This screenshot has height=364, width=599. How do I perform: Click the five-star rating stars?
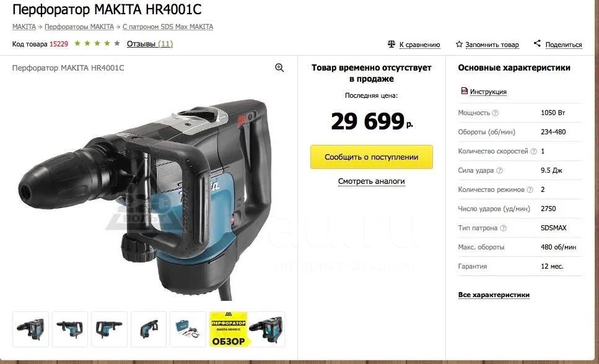[x=97, y=43]
